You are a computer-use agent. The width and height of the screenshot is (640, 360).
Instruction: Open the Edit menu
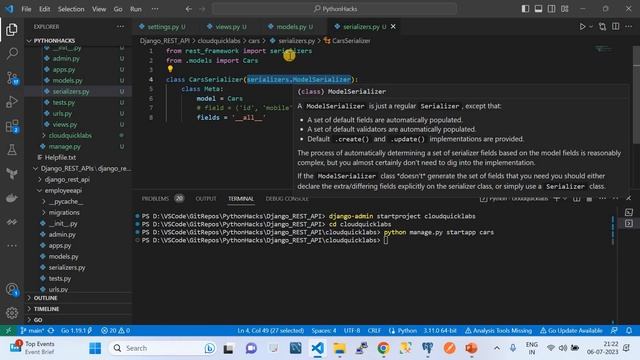point(44,9)
